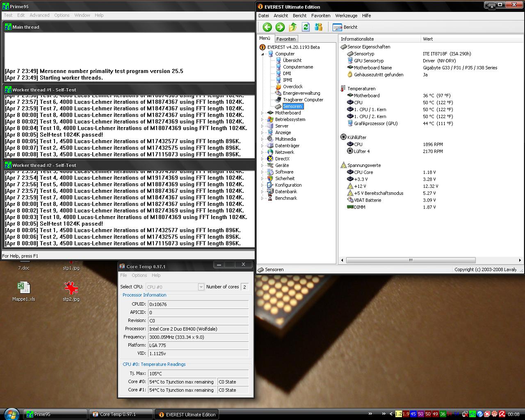The height and width of the screenshot is (420, 525).
Task: Expand the Motherboard tree node
Action: tap(262, 113)
